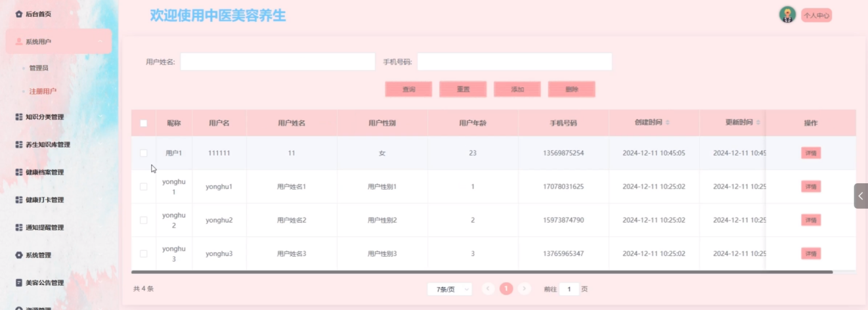Screen dimensions: 868x310
Task: Select the 注册用户 submenu item
Action: coord(43,91)
